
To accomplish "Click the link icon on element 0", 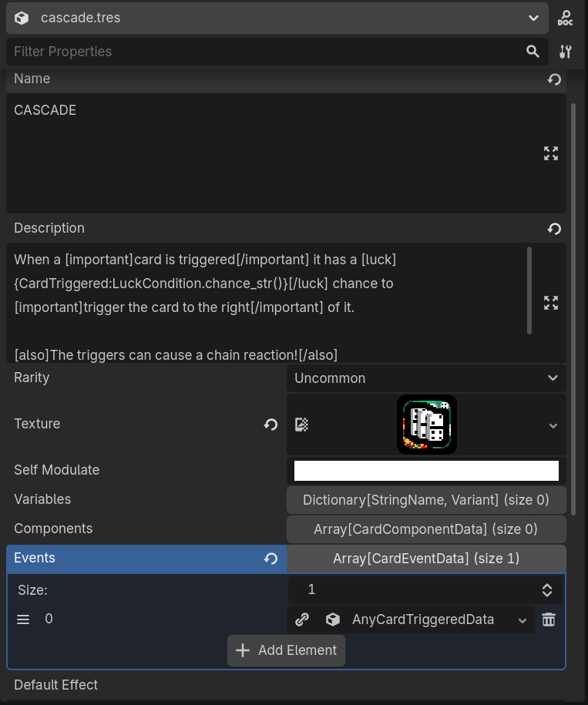I will (x=303, y=619).
